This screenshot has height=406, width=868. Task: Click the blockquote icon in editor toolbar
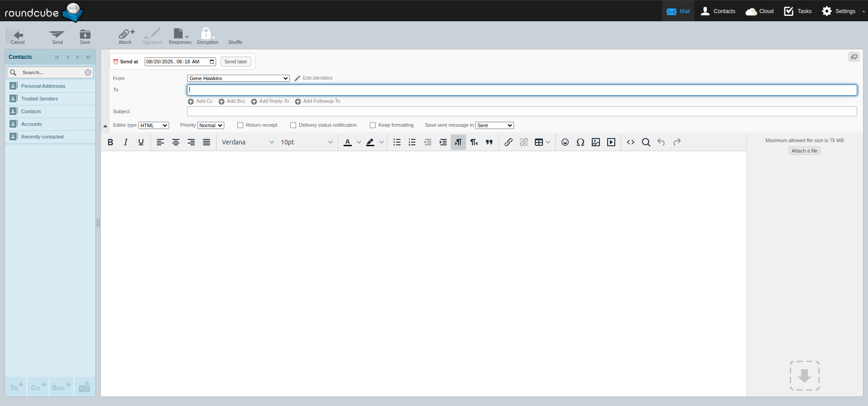[489, 142]
